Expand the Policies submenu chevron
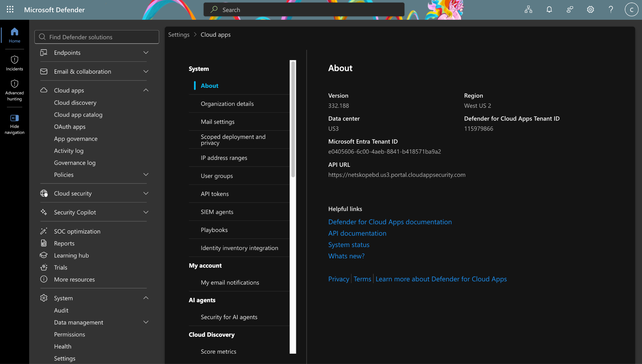 point(146,175)
